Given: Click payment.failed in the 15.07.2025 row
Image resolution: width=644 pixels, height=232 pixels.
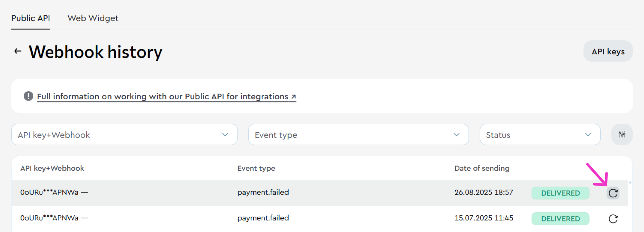Looking at the screenshot, I should [263, 218].
